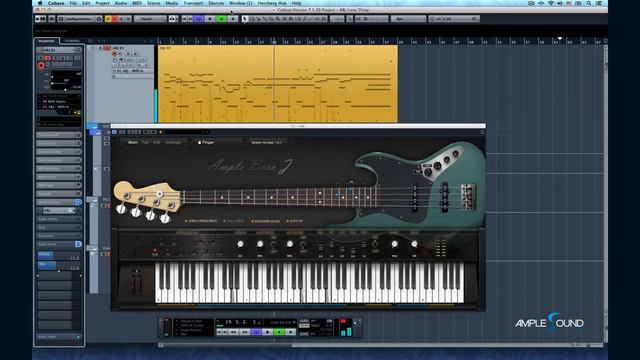Toggle the Hold Pedal checkbox
This screenshot has height=360, width=640.
point(234,221)
